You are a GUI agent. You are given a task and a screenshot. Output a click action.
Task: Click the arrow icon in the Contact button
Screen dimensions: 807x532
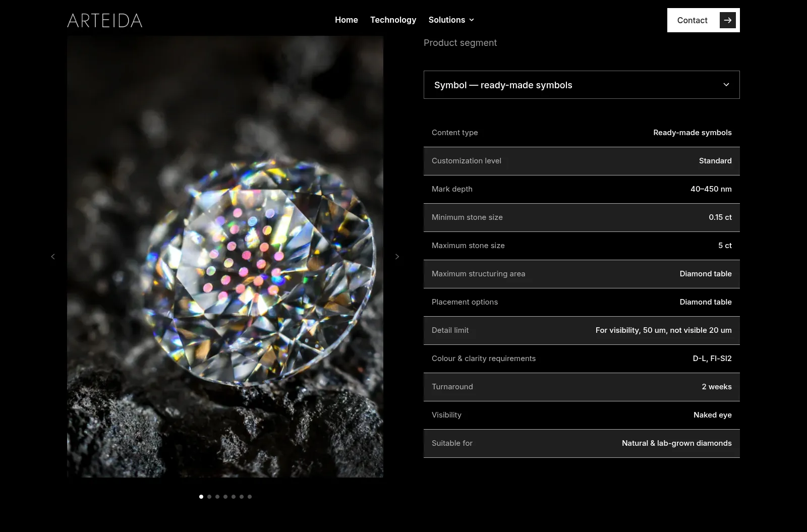coord(727,20)
